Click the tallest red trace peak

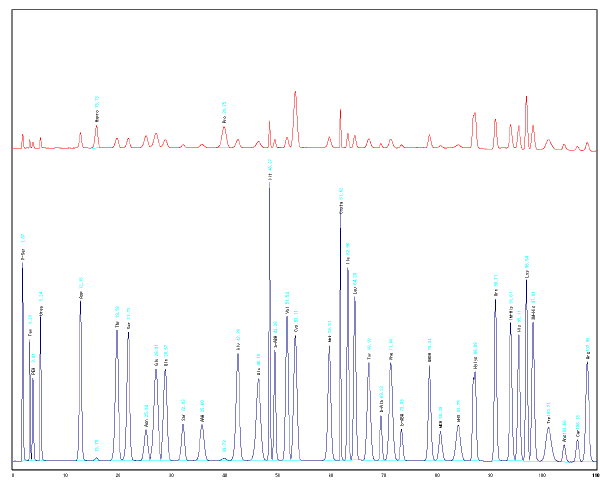[295, 93]
